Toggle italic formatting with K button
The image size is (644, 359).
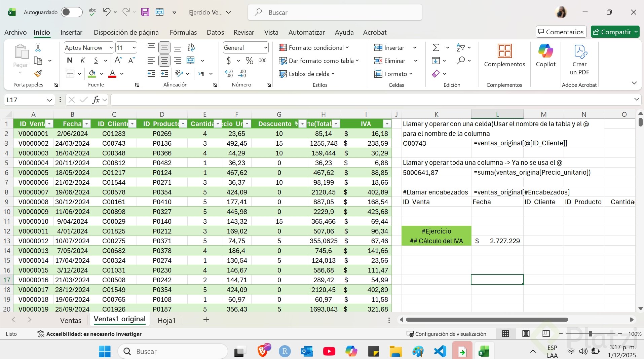pyautogui.click(x=83, y=61)
